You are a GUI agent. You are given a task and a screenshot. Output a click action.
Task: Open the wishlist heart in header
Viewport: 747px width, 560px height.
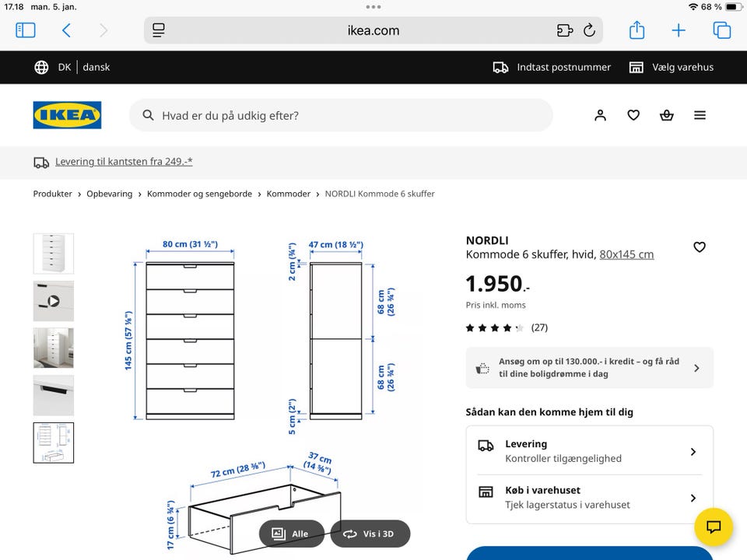coord(633,115)
